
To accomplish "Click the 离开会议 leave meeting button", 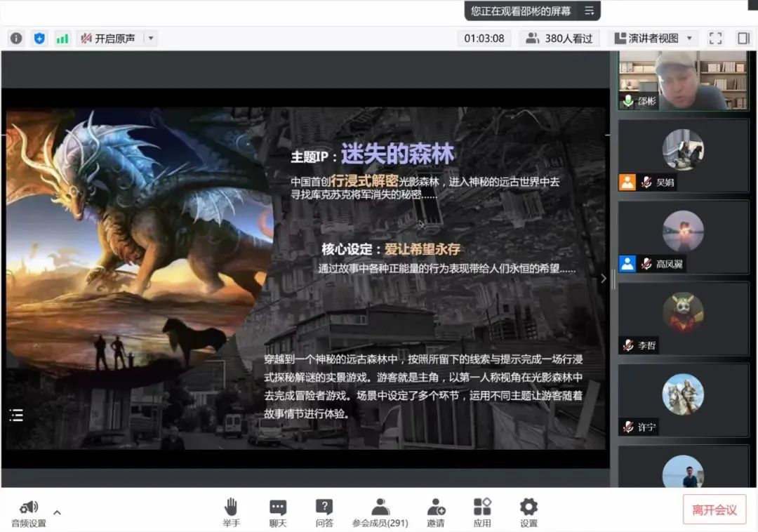I will (x=714, y=510).
